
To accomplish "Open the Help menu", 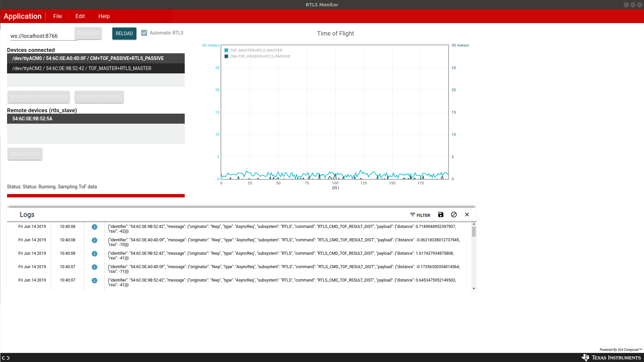I will coord(104,16).
